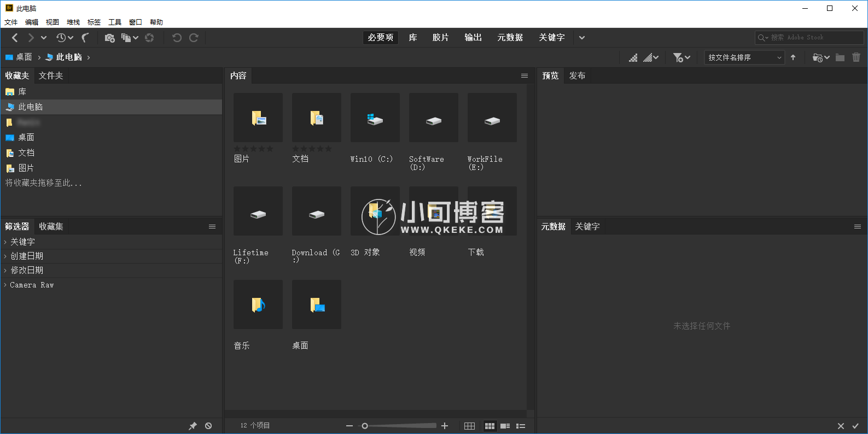868x434 pixels.
Task: Open the 工具 menu
Action: click(x=115, y=22)
